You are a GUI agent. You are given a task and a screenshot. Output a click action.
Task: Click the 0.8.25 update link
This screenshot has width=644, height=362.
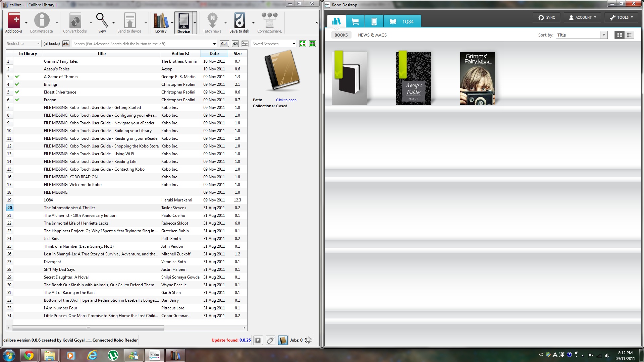(245, 340)
